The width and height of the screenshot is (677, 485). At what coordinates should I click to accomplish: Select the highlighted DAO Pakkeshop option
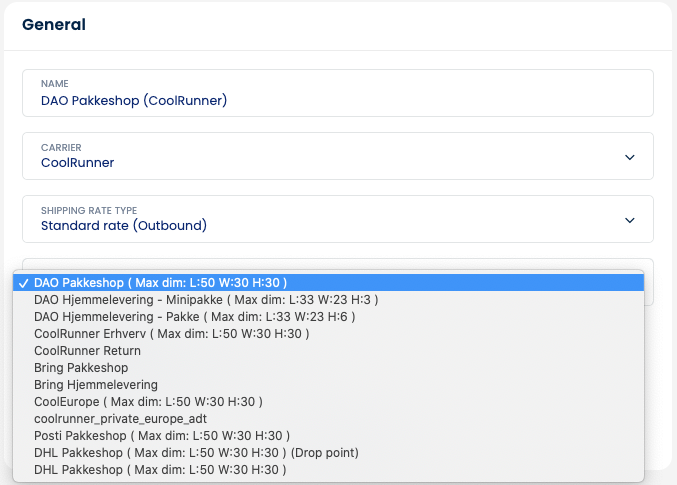click(160, 282)
